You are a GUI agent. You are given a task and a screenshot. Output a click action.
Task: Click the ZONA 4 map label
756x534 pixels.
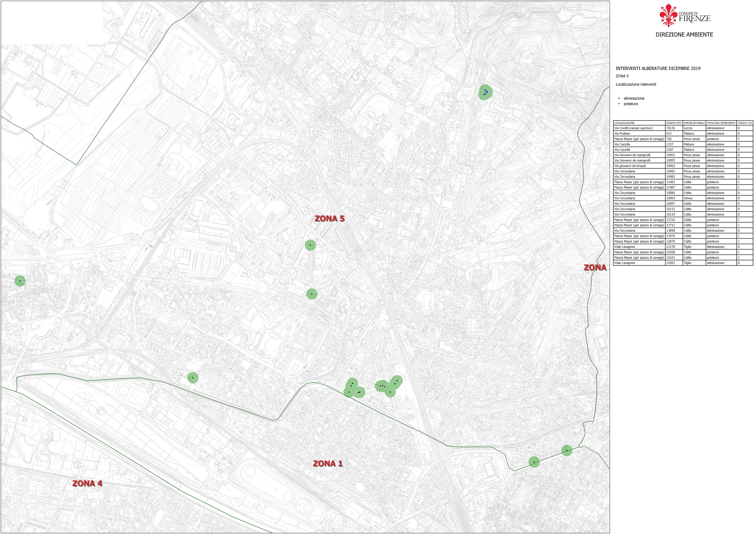(x=87, y=484)
